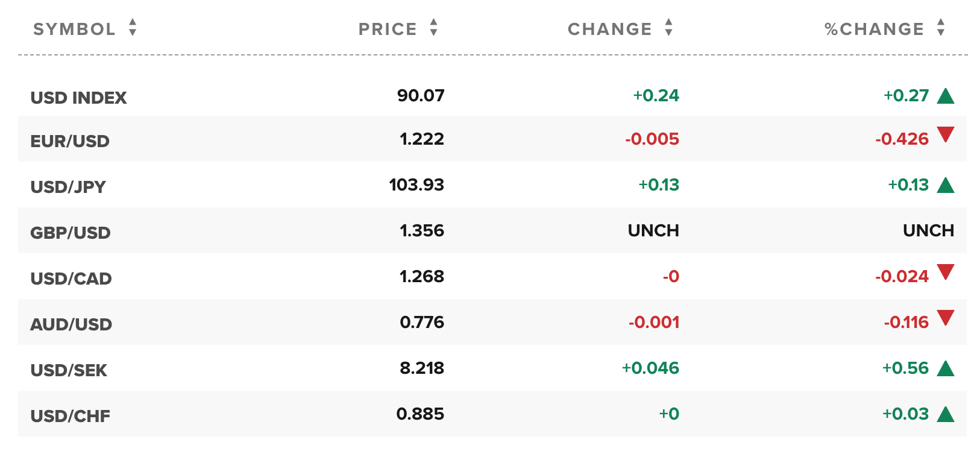Sort table by CHANGE column arrows
Viewport: 980px width, 451px height.
pyautogui.click(x=668, y=28)
